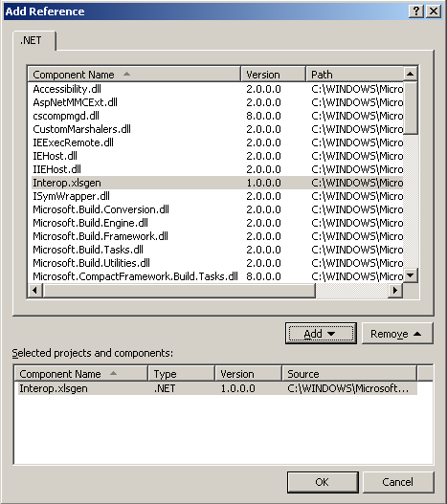Click the Source column header in the lower list

pos(349,374)
